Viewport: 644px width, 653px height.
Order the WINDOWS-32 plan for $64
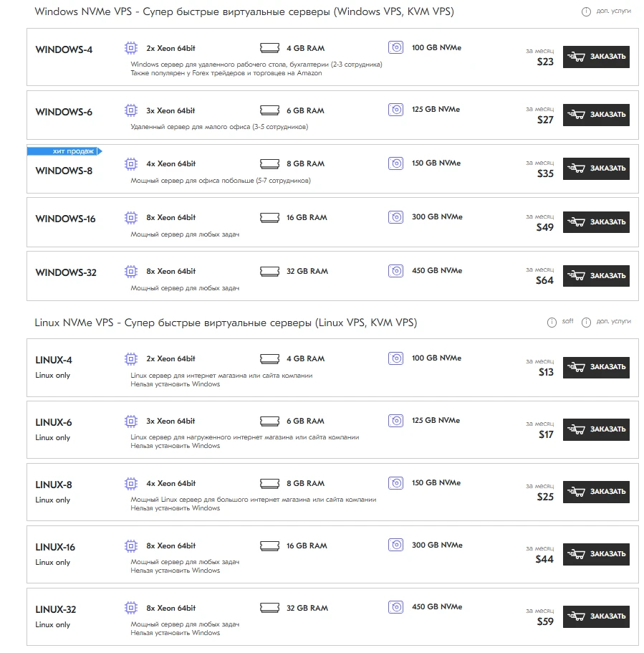[x=596, y=276]
